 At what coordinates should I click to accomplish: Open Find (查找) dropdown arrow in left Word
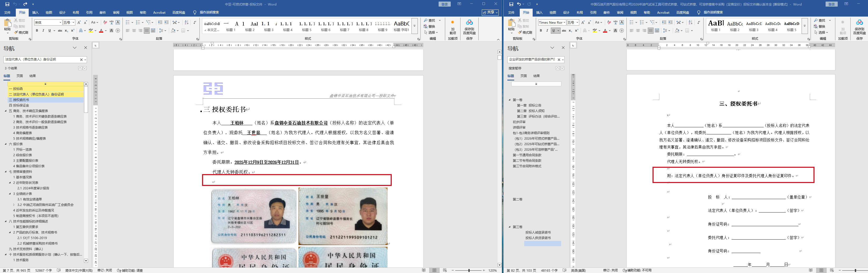440,21
